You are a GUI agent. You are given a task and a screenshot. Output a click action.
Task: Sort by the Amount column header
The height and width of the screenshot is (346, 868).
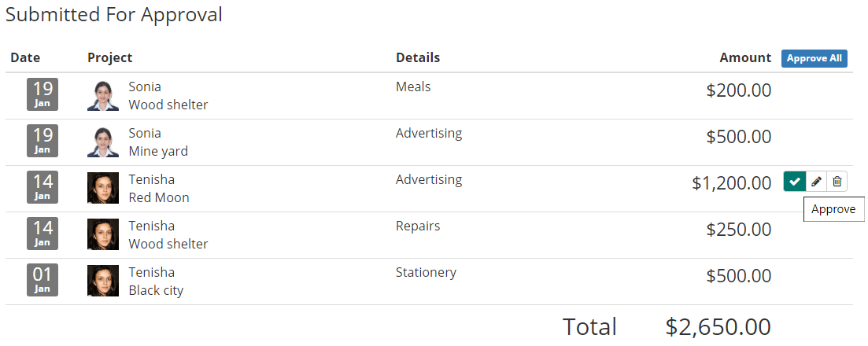745,57
